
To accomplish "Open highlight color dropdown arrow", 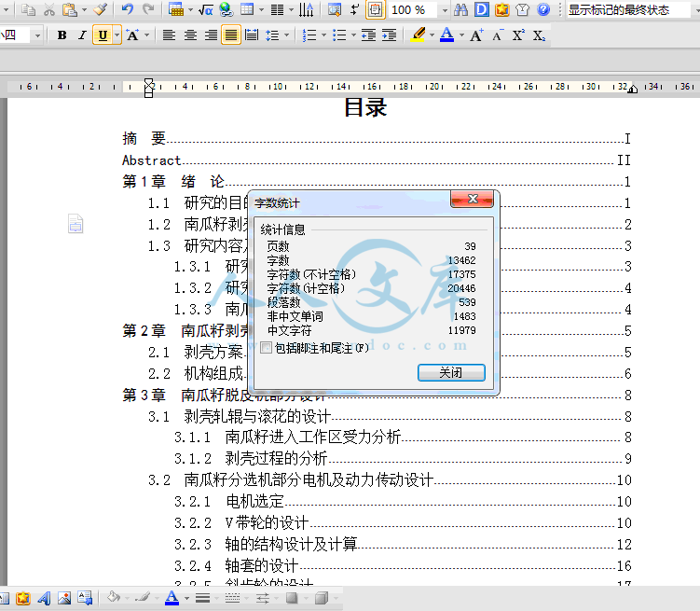I will pyautogui.click(x=432, y=35).
